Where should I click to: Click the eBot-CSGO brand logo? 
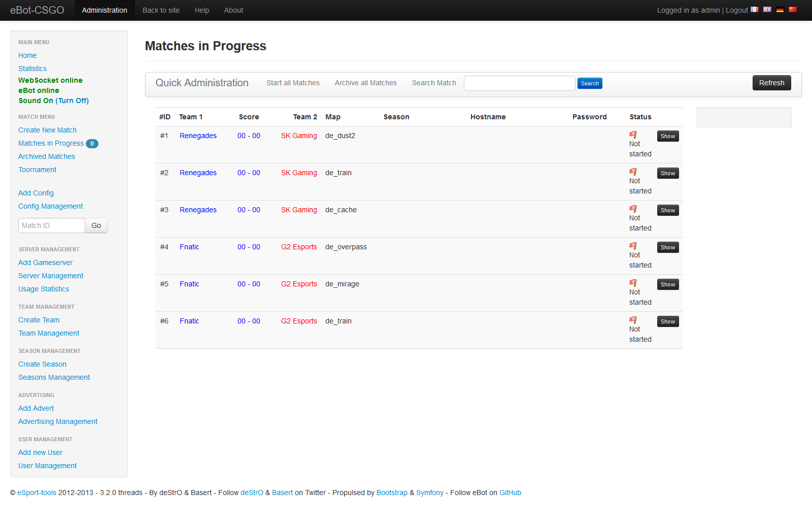tap(37, 10)
